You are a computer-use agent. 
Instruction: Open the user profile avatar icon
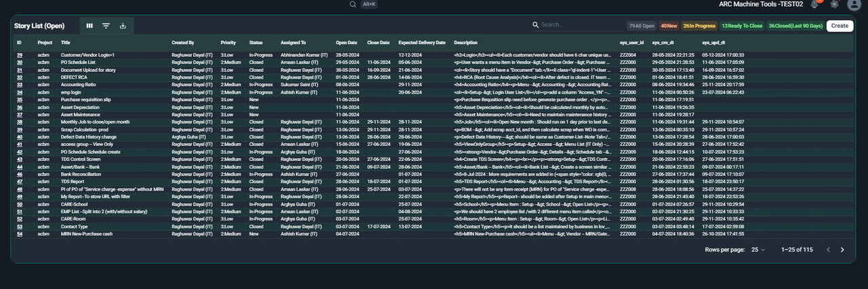[853, 4]
